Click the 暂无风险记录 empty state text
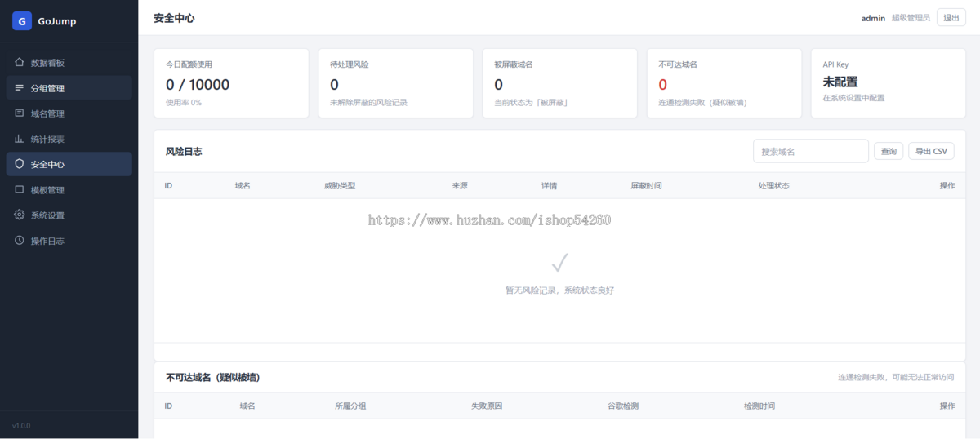The image size is (980, 439). 559,290
